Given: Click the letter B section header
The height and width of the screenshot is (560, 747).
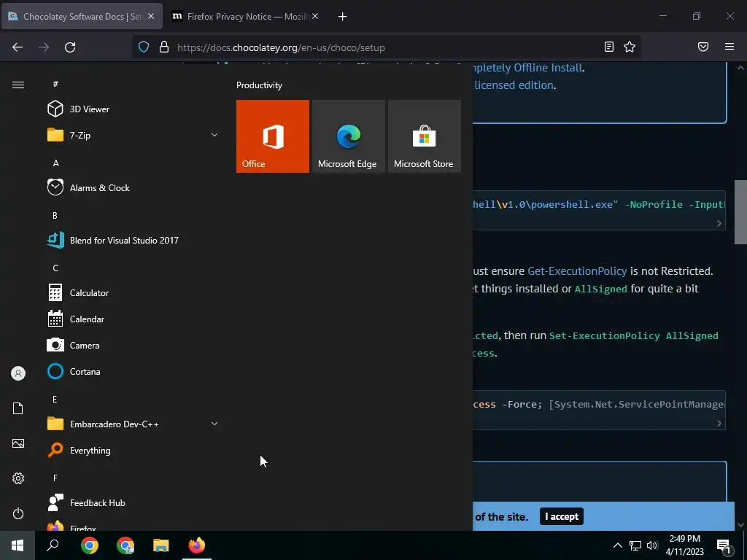Looking at the screenshot, I should pyautogui.click(x=55, y=216).
